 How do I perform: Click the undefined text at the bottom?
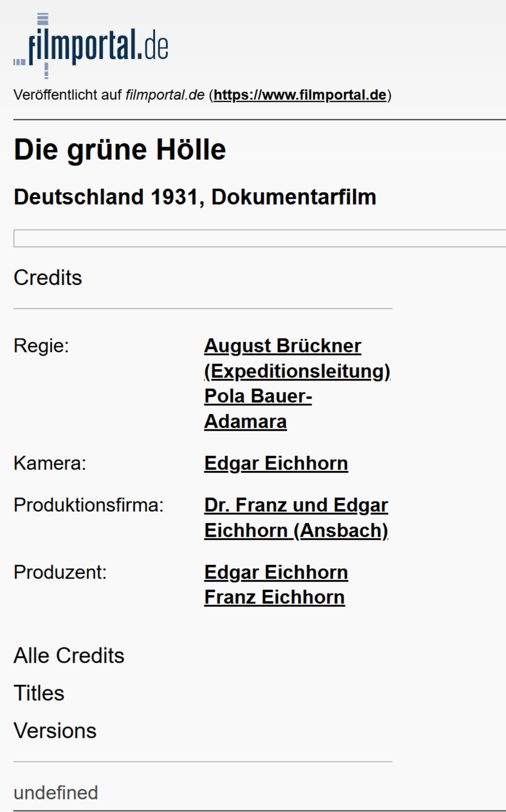tap(56, 793)
